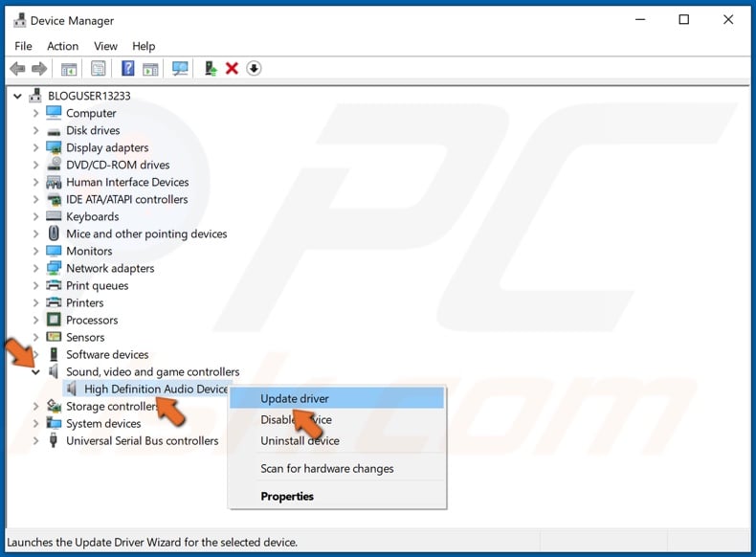Screen dimensions: 756x557
Task: Expand the Storage controllers chevron
Action: (x=35, y=406)
